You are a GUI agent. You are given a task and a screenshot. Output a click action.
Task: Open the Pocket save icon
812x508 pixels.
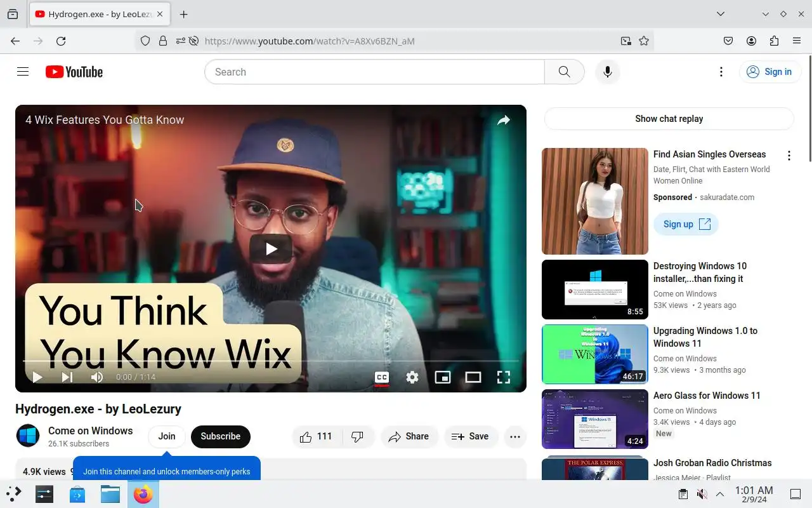pos(728,41)
